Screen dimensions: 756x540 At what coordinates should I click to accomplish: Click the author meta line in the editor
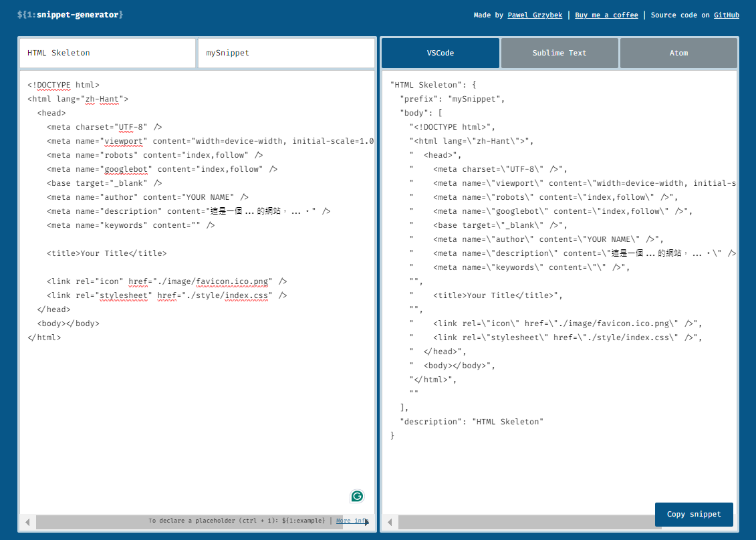pos(148,196)
